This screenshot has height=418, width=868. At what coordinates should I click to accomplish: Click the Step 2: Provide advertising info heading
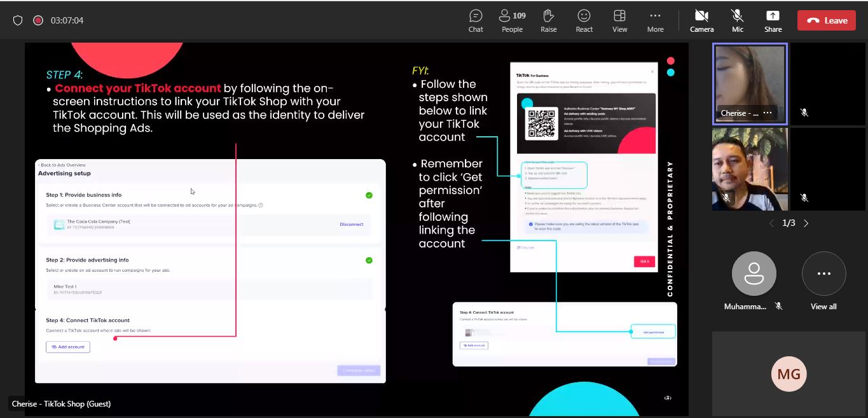click(87, 260)
